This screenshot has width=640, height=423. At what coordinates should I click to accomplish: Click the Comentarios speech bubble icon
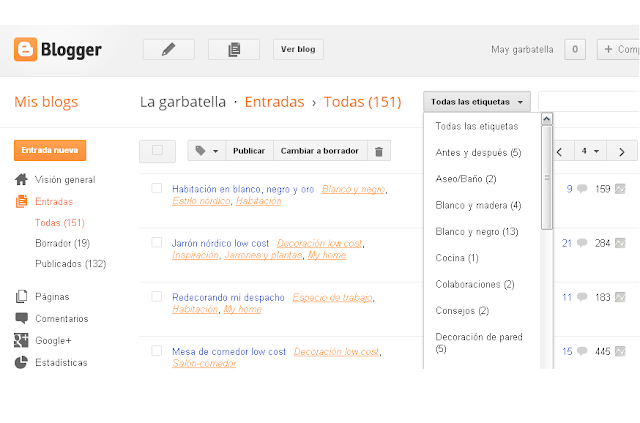(x=21, y=318)
